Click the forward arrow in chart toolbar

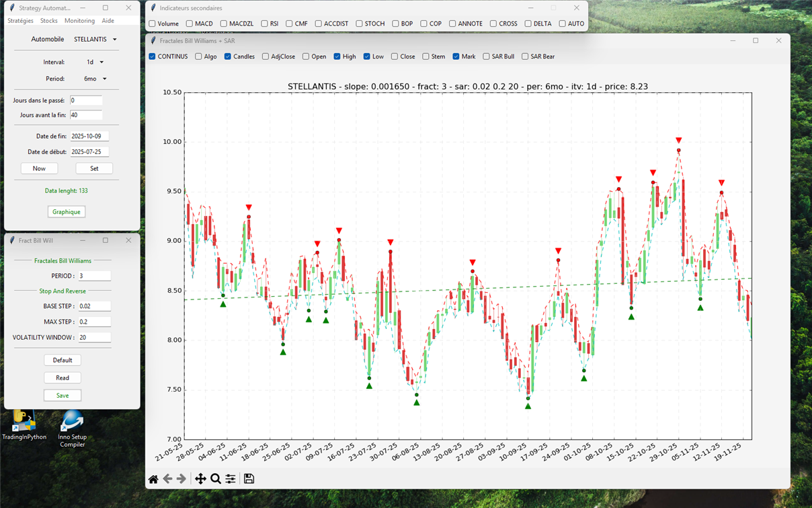(x=181, y=479)
